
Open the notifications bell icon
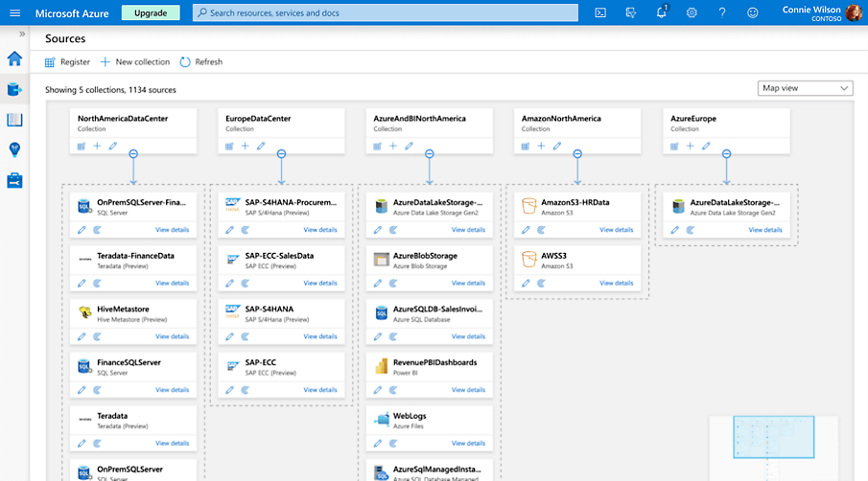click(x=661, y=12)
